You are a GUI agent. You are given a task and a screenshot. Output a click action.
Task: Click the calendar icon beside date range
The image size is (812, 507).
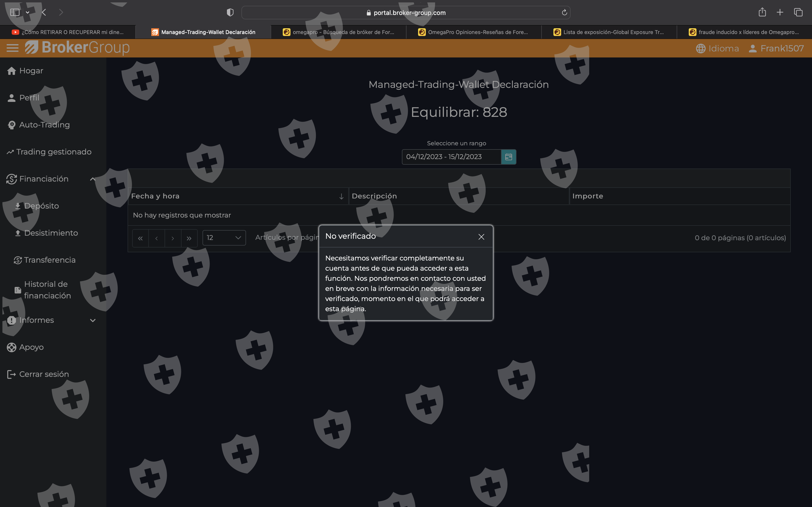[508, 157]
